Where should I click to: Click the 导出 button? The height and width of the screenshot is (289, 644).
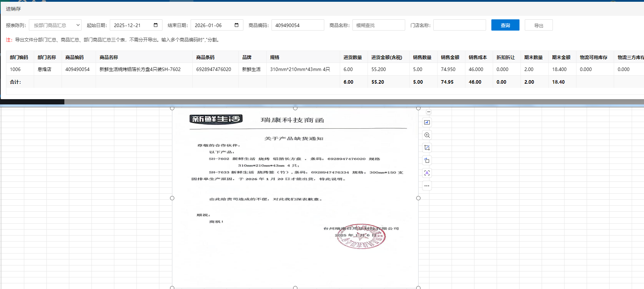[538, 25]
